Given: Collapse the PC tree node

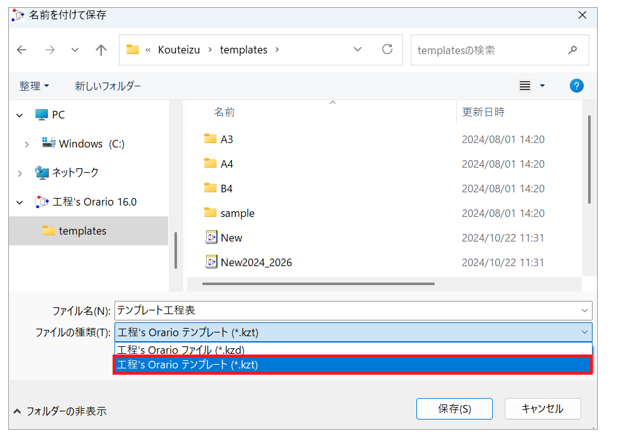Looking at the screenshot, I should tap(20, 115).
